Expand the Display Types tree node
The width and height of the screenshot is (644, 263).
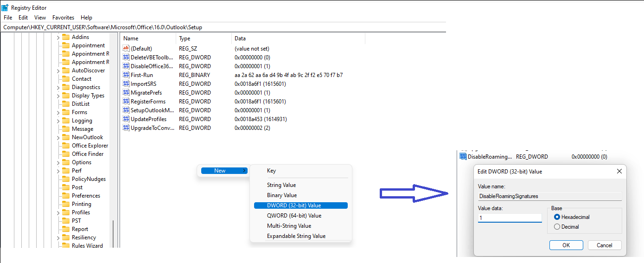click(x=58, y=96)
